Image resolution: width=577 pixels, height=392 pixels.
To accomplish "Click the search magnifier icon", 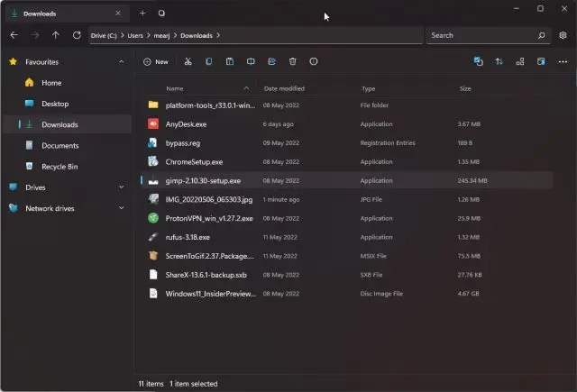I will pyautogui.click(x=541, y=35).
